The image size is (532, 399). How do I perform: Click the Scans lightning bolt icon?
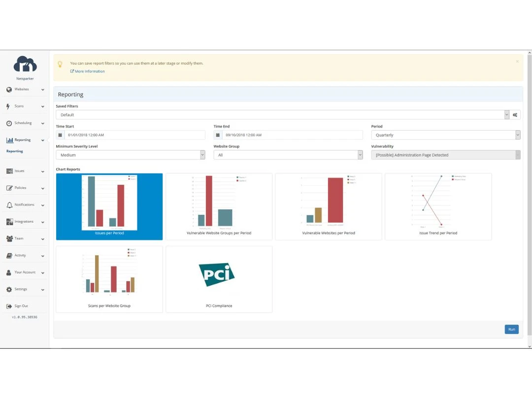pyautogui.click(x=8, y=106)
